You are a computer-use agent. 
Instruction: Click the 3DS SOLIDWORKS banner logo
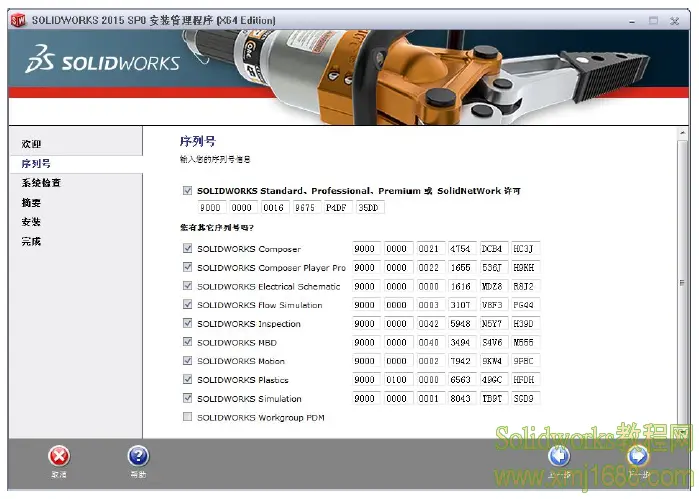coord(103,59)
